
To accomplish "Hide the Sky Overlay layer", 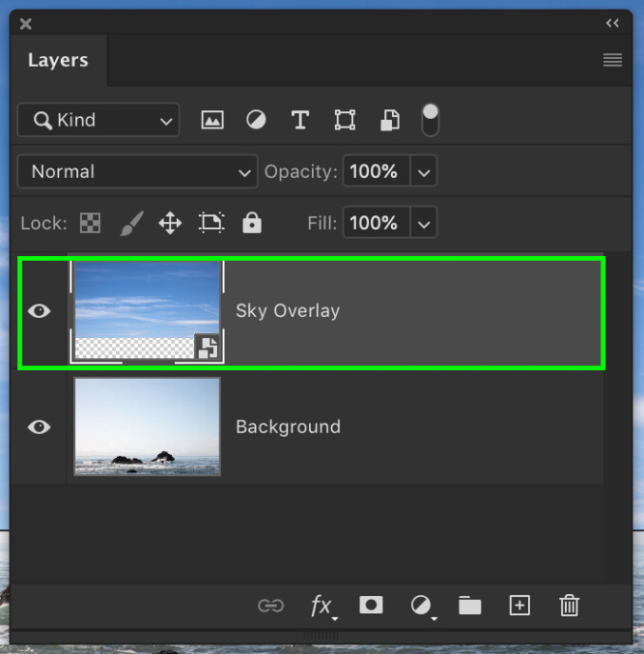I will (x=39, y=311).
